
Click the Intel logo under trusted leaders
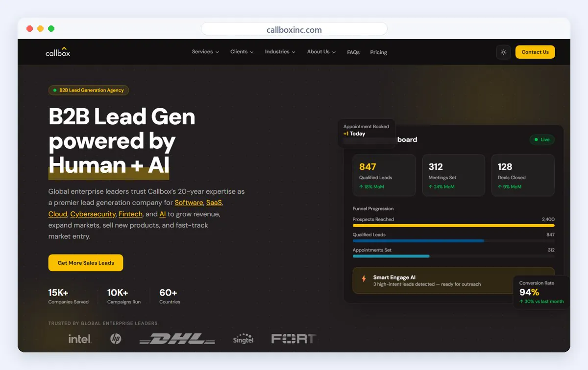point(80,339)
